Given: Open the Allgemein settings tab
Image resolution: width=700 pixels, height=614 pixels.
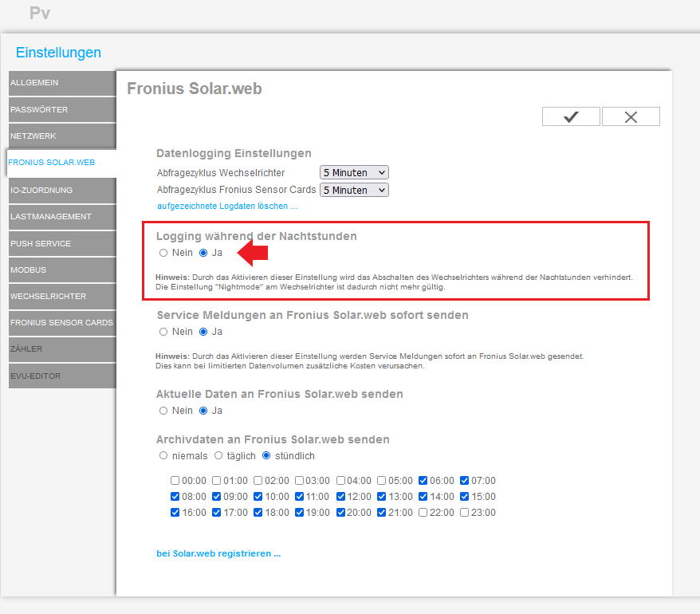Looking at the screenshot, I should coord(61,83).
